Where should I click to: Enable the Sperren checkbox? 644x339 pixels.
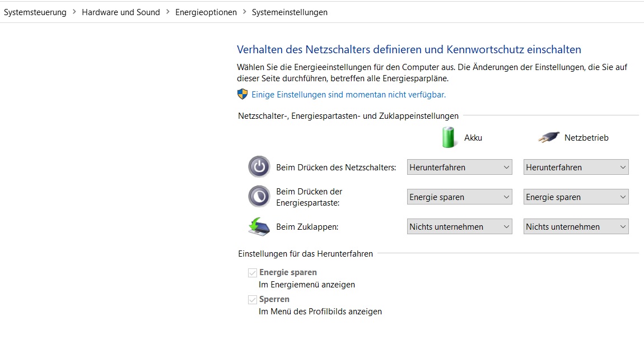point(252,299)
